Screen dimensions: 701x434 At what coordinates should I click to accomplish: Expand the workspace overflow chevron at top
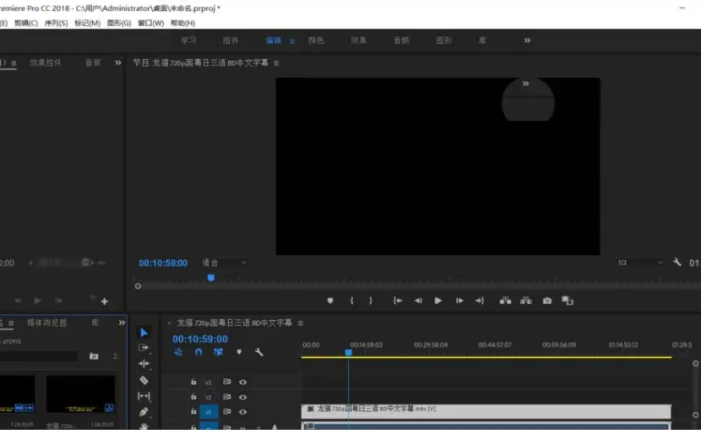pyautogui.click(x=527, y=40)
